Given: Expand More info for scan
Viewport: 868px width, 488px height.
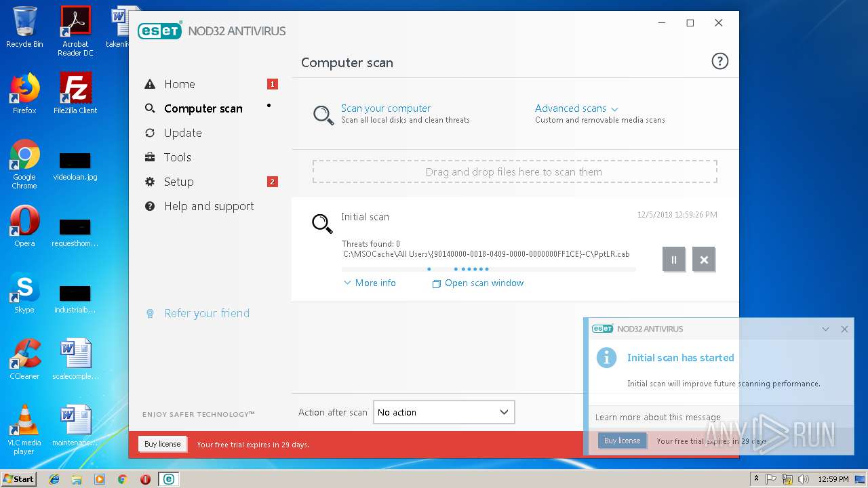Looking at the screenshot, I should [370, 283].
